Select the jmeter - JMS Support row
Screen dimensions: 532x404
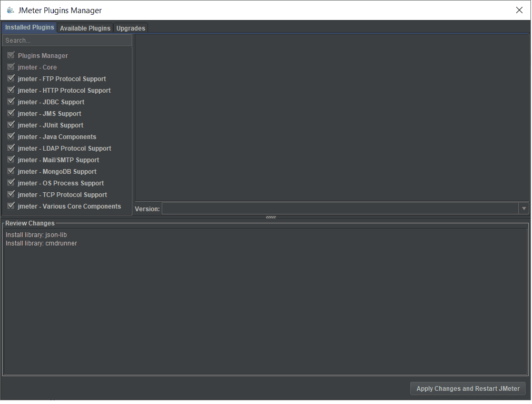coord(49,113)
